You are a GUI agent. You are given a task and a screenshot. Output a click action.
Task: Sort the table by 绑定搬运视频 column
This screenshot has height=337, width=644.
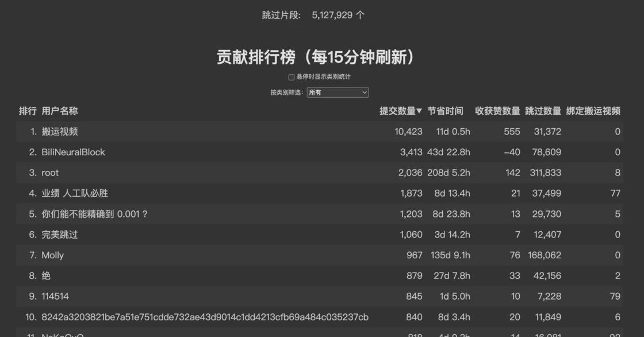coord(595,111)
